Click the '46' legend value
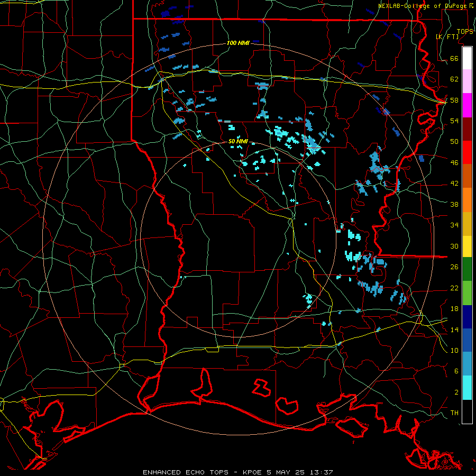 (454, 163)
